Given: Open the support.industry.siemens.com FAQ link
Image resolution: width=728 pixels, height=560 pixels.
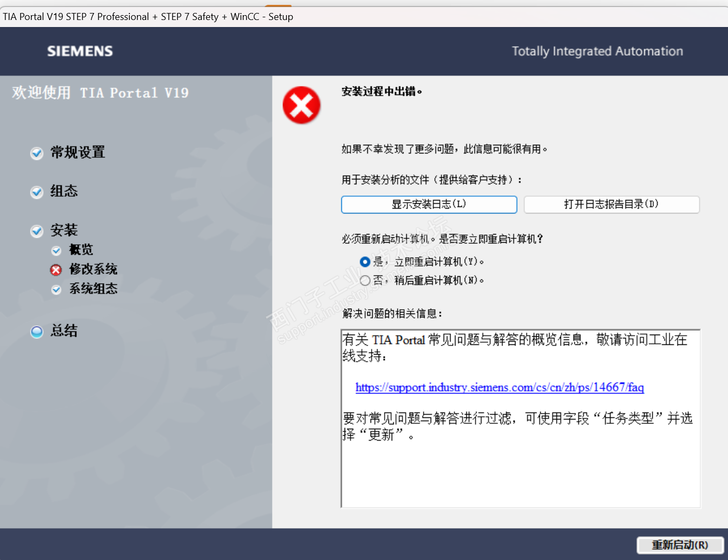Looking at the screenshot, I should tap(500, 387).
